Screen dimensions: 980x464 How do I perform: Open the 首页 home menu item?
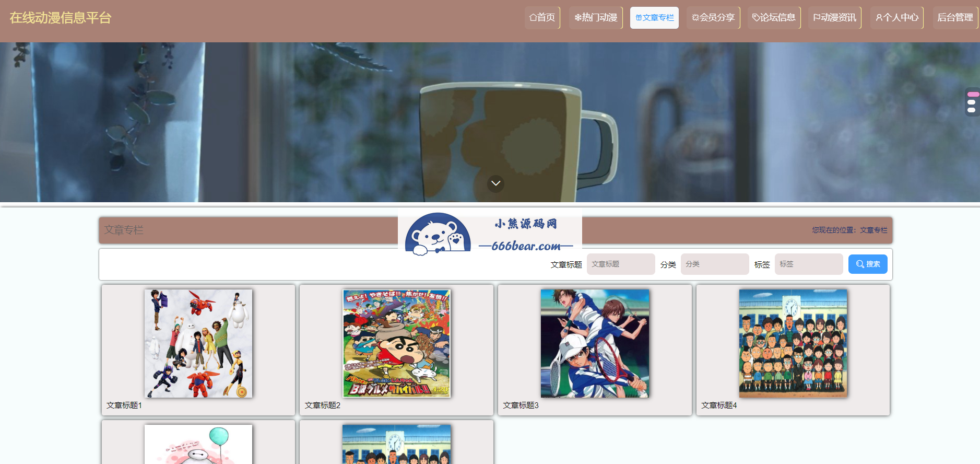click(542, 18)
